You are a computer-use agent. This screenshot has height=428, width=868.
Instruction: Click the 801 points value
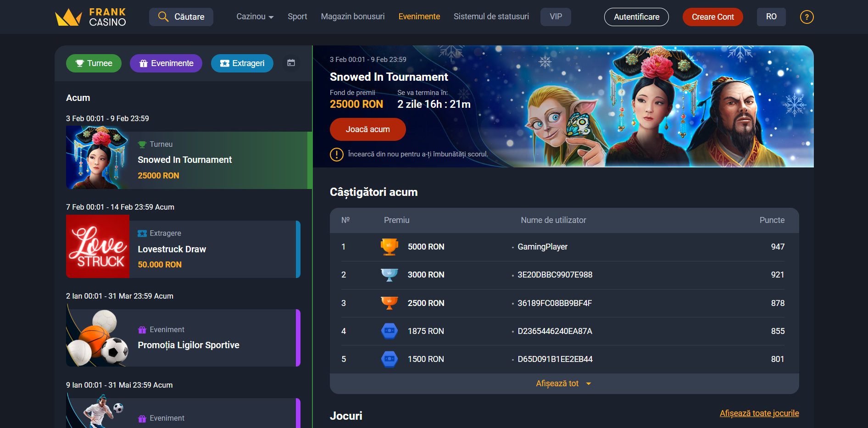778,359
